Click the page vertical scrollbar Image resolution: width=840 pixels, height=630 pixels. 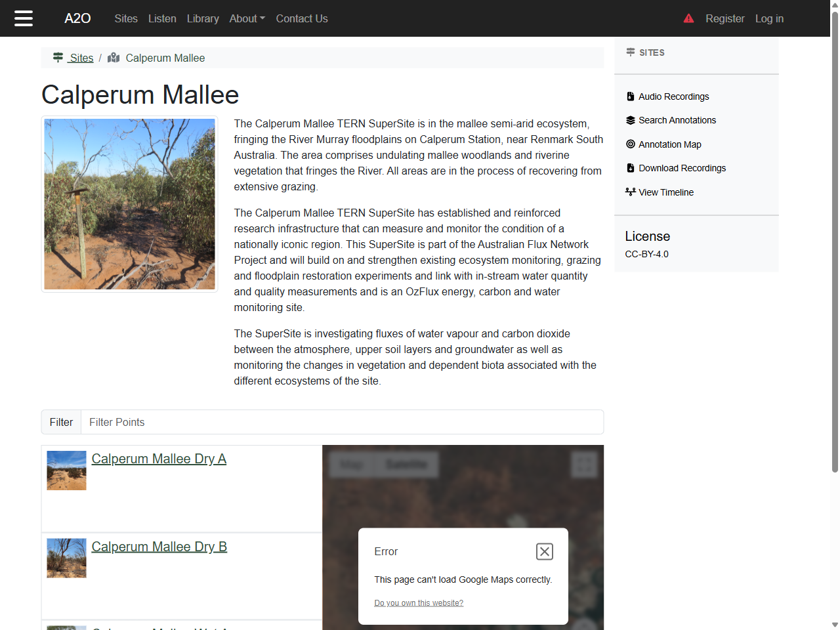835,243
